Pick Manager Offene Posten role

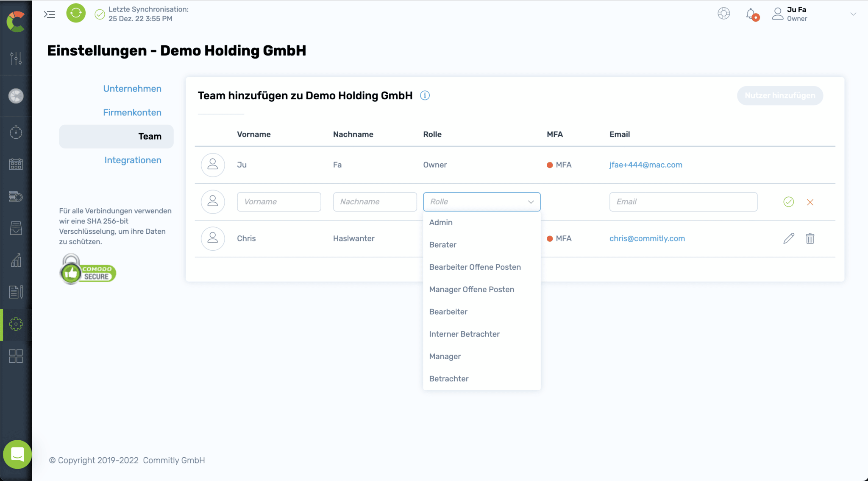tap(471, 289)
